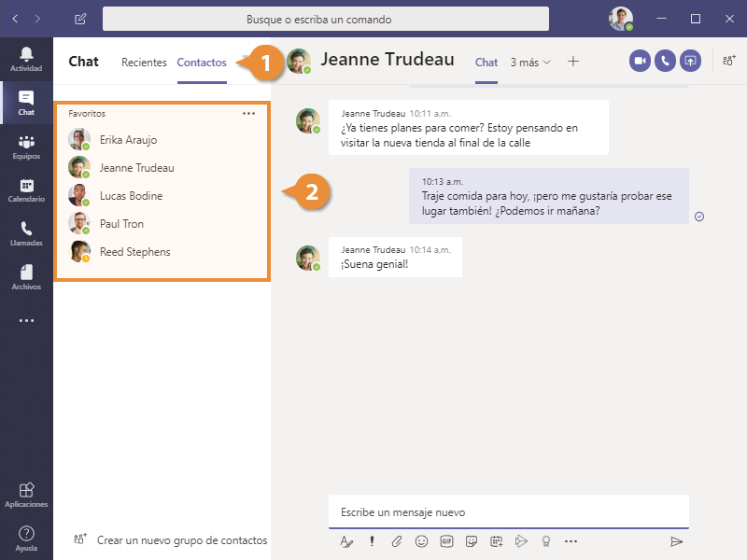Open the GIF picker
This screenshot has height=560, width=747.
click(446, 541)
